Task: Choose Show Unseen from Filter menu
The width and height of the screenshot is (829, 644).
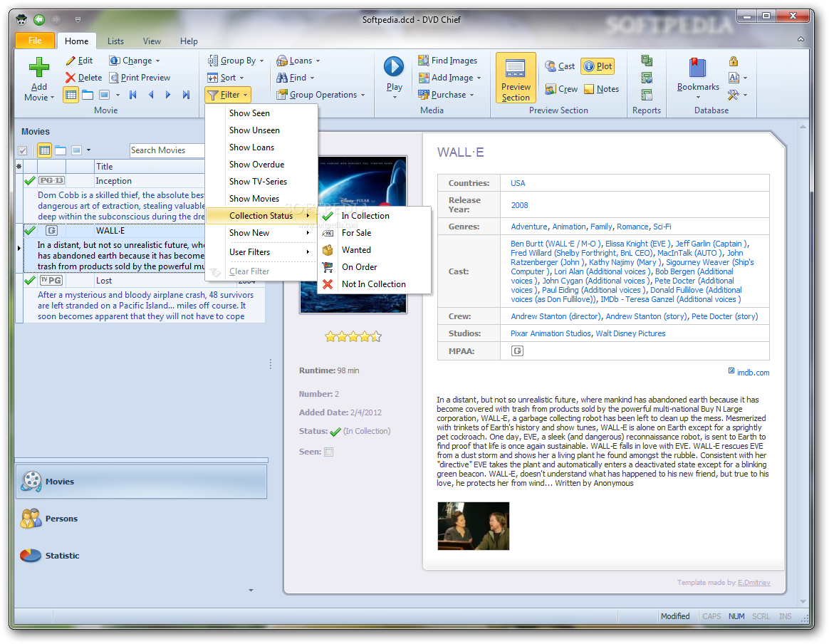Action: tap(261, 130)
